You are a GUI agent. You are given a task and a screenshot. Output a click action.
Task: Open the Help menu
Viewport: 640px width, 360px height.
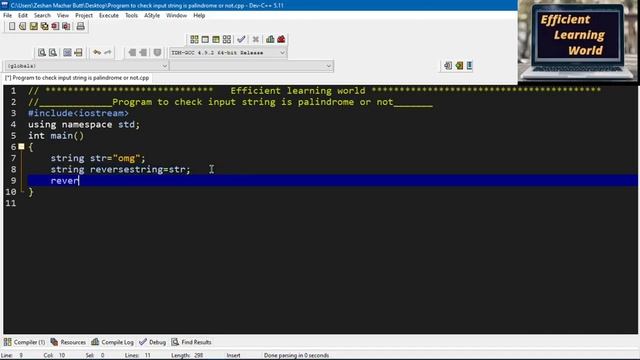click(x=199, y=16)
